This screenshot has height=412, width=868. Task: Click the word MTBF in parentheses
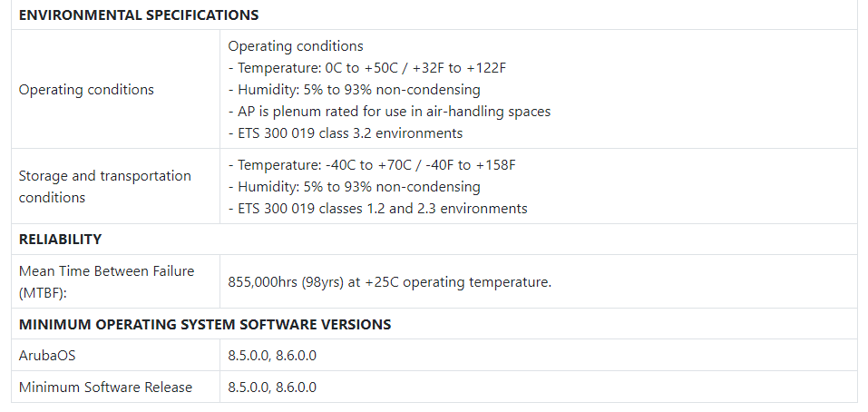click(43, 293)
